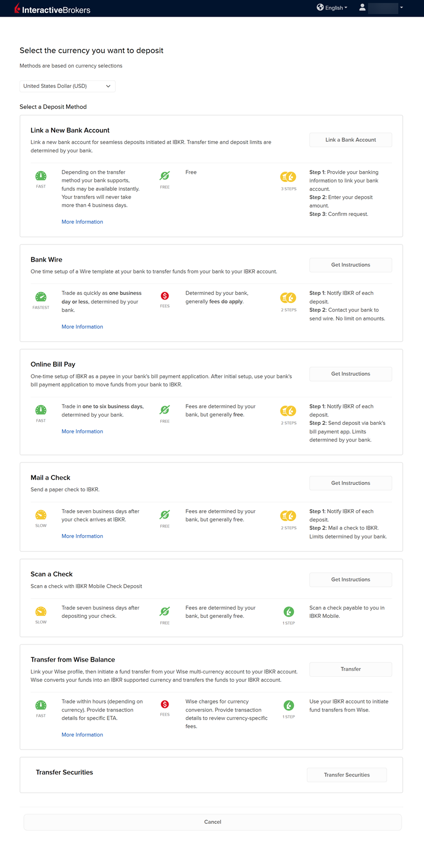Click the Transfer Securities button
Screen dimensions: 424x868
[346, 775]
